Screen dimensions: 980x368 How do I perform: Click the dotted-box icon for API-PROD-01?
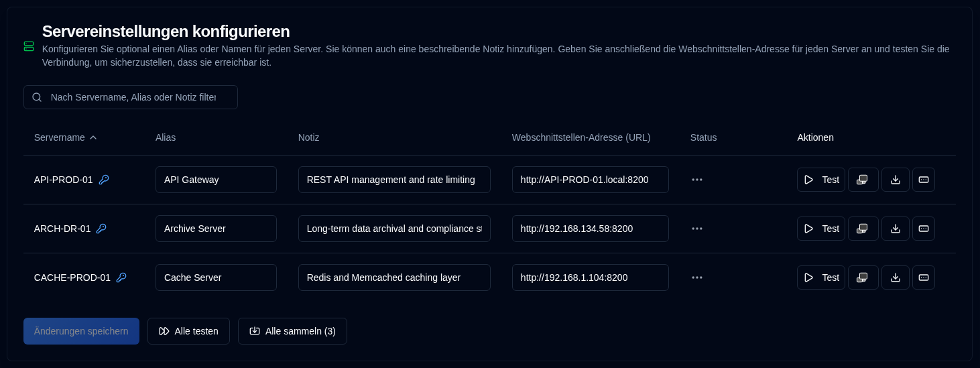point(924,180)
